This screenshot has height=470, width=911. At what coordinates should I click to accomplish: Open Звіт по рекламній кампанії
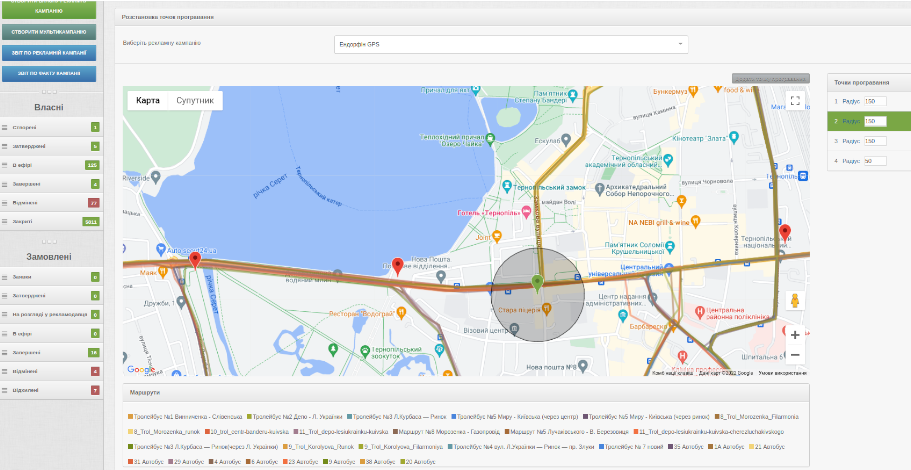coord(49,53)
